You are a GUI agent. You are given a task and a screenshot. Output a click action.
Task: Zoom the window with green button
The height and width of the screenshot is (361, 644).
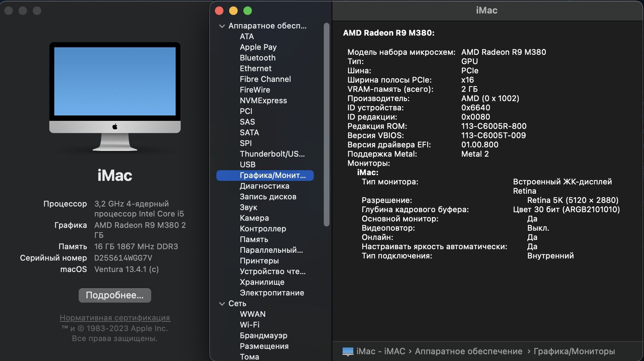point(248,11)
